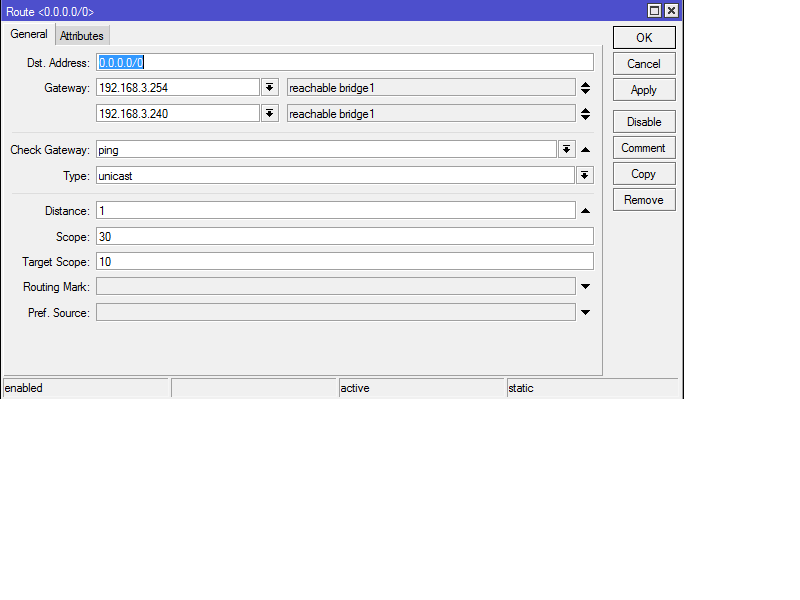This screenshot has height=600, width=800.
Task: Open dropdown for gateway 192.168.3.240
Action: coord(270,113)
